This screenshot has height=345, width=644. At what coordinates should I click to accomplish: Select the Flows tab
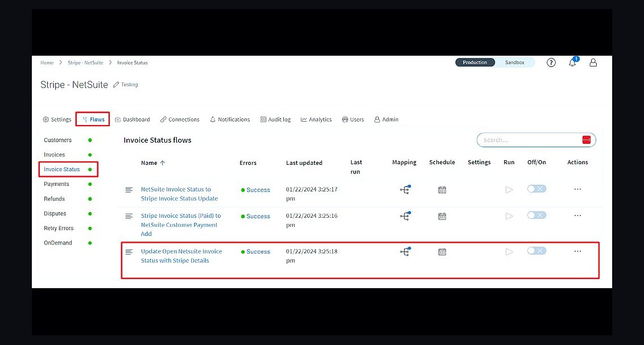pos(93,119)
